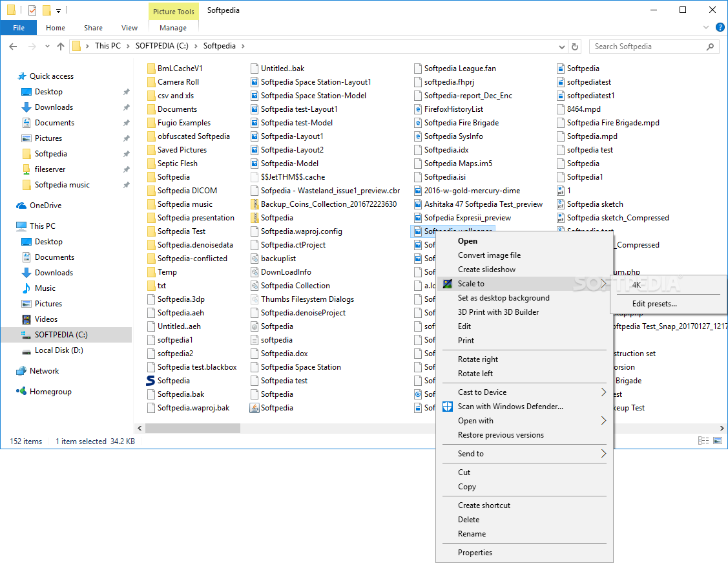
Task: Click the Windows Defender shield icon
Action: (448, 407)
